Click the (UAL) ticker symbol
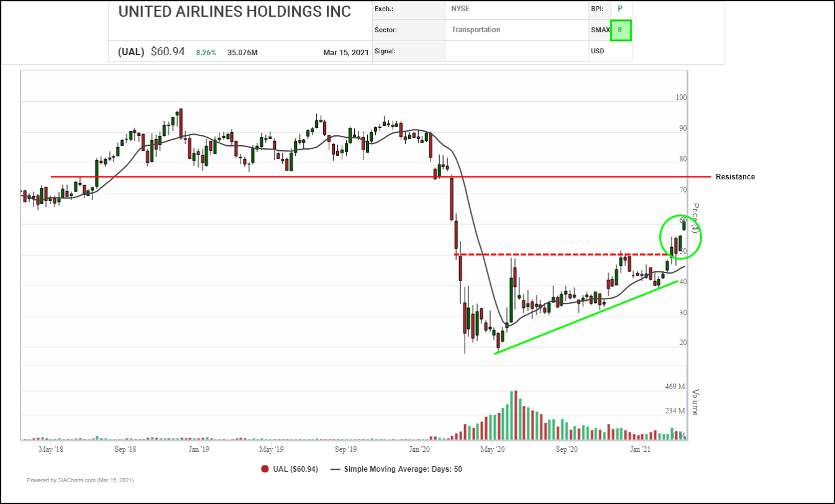This screenshot has width=835, height=504. click(x=132, y=52)
